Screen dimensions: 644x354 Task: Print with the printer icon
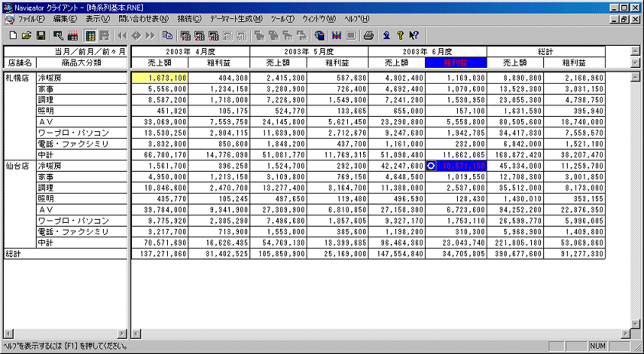pyautogui.click(x=369, y=36)
